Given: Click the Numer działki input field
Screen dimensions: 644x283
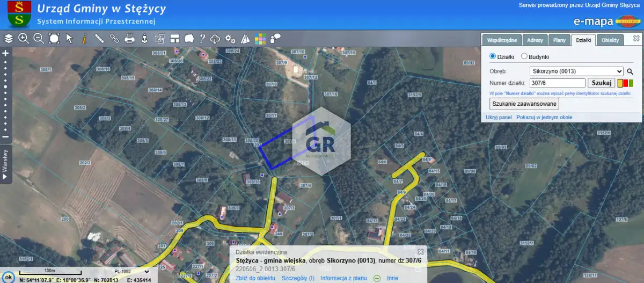Looking at the screenshot, I should 557,83.
